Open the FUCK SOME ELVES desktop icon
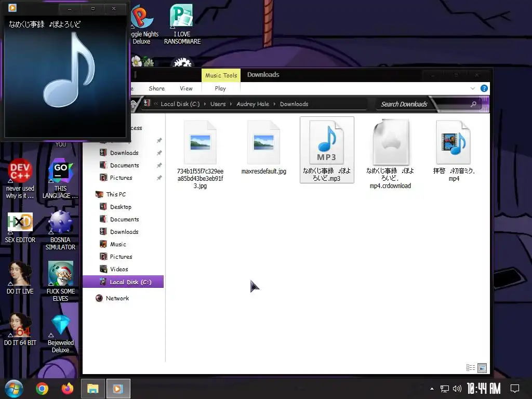This screenshot has width=532, height=399. (60, 281)
